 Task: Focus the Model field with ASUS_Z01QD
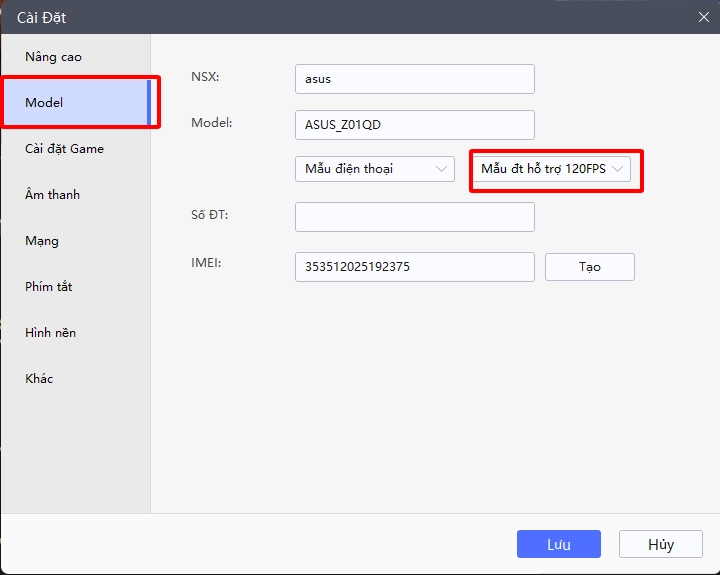tap(414, 125)
